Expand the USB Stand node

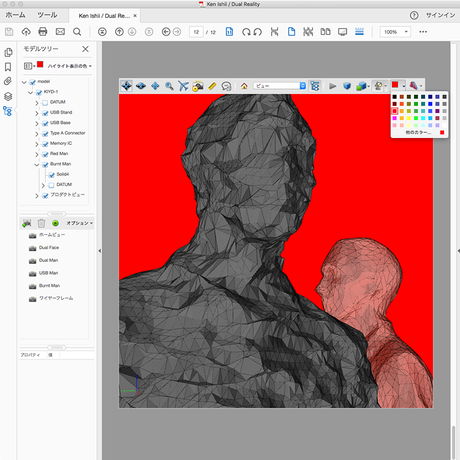pyautogui.click(x=37, y=113)
